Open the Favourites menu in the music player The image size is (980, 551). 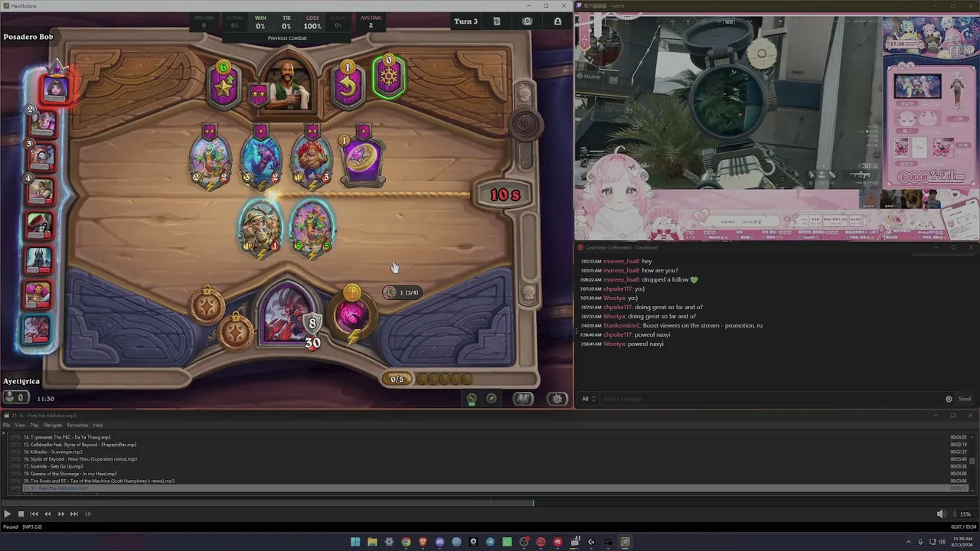coord(77,425)
